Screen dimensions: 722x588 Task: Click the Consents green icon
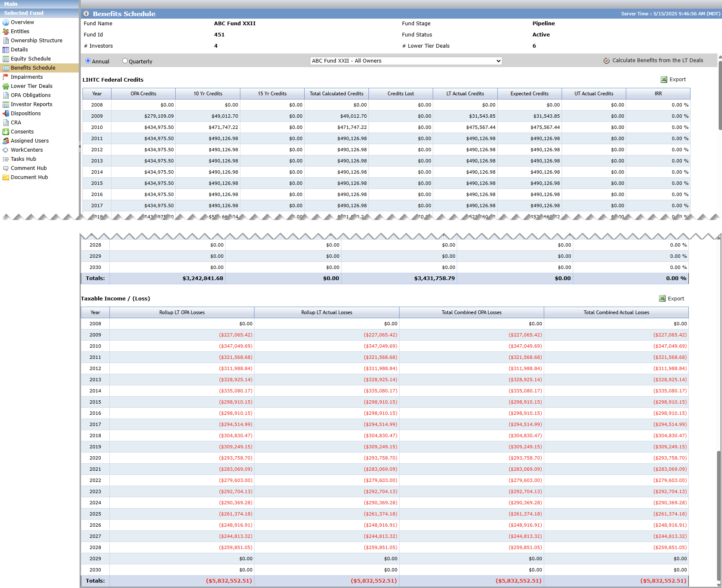click(x=6, y=132)
